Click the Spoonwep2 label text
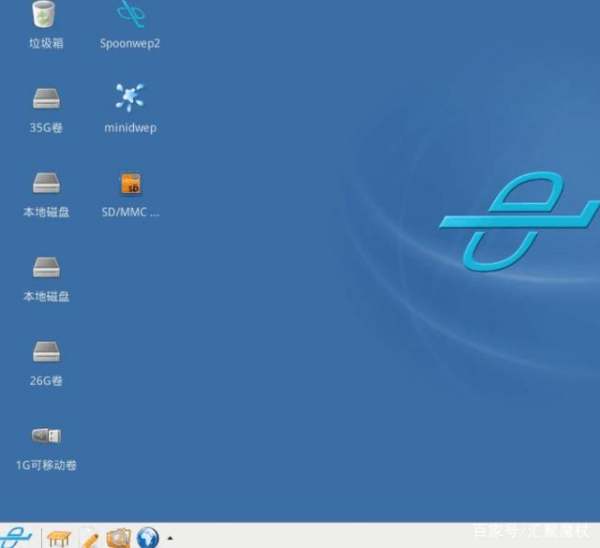The width and height of the screenshot is (600, 548). 130,44
